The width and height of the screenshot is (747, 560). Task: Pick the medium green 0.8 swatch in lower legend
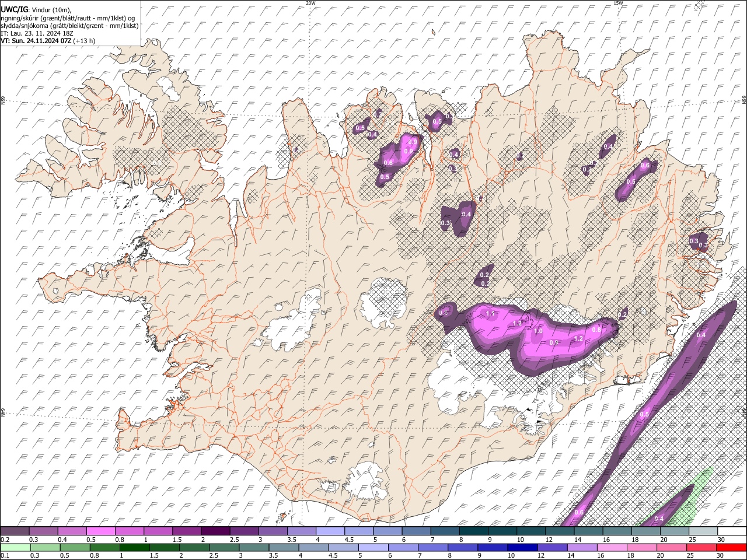(104, 547)
